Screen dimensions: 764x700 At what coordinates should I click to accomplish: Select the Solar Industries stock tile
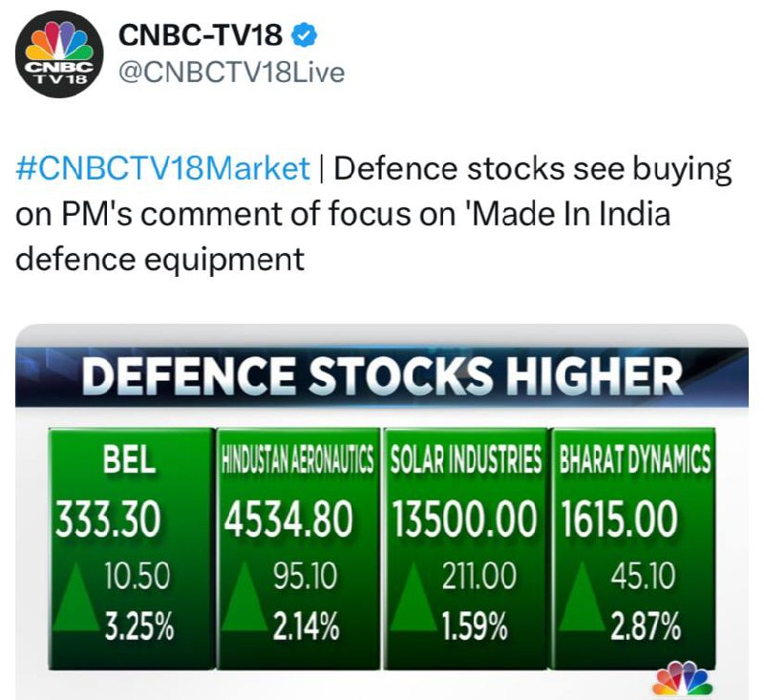(466, 548)
